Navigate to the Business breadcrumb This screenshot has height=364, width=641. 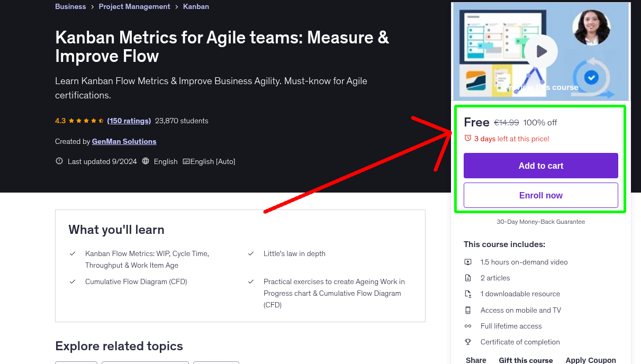[70, 6]
